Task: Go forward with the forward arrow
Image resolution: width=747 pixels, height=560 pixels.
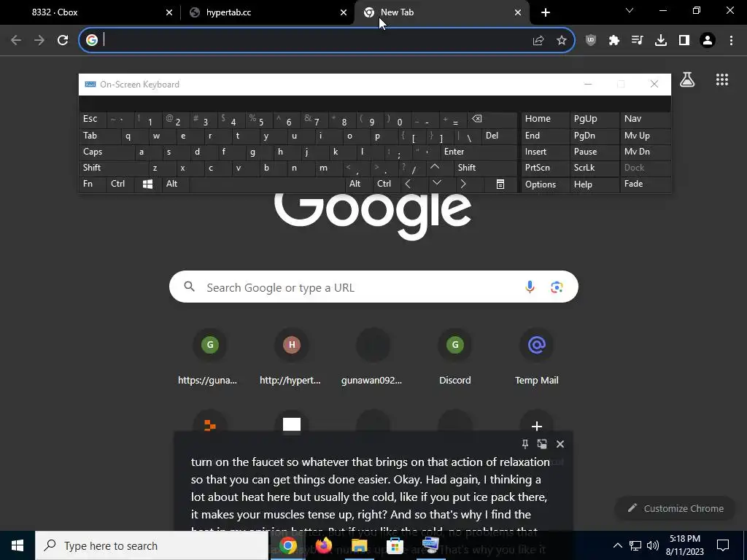Action: pyautogui.click(x=39, y=41)
